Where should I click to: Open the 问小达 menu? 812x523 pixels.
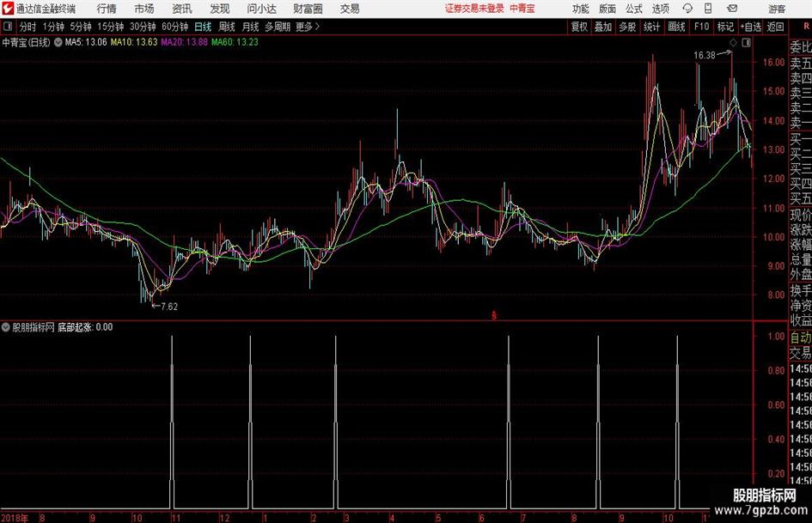click(x=261, y=9)
